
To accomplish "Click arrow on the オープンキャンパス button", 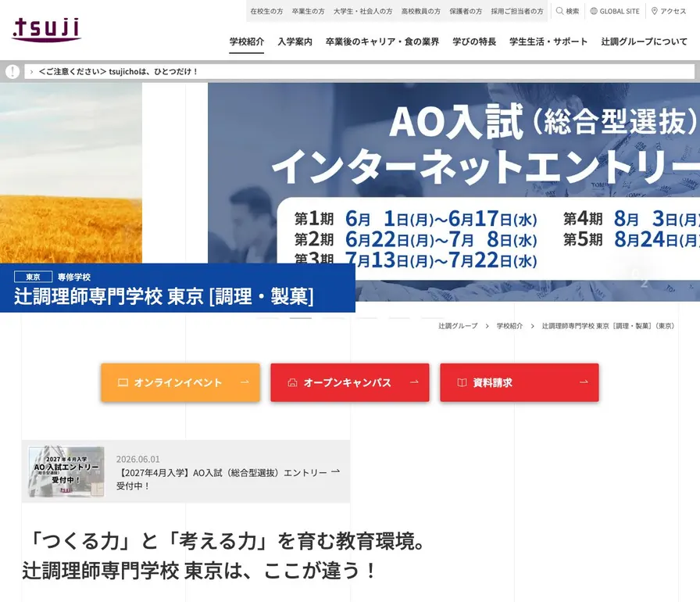I will pyautogui.click(x=414, y=382).
